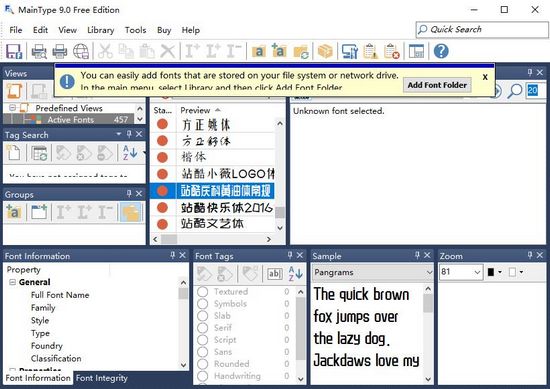
Task: Click the clipboard with red X icon
Action: (x=391, y=51)
